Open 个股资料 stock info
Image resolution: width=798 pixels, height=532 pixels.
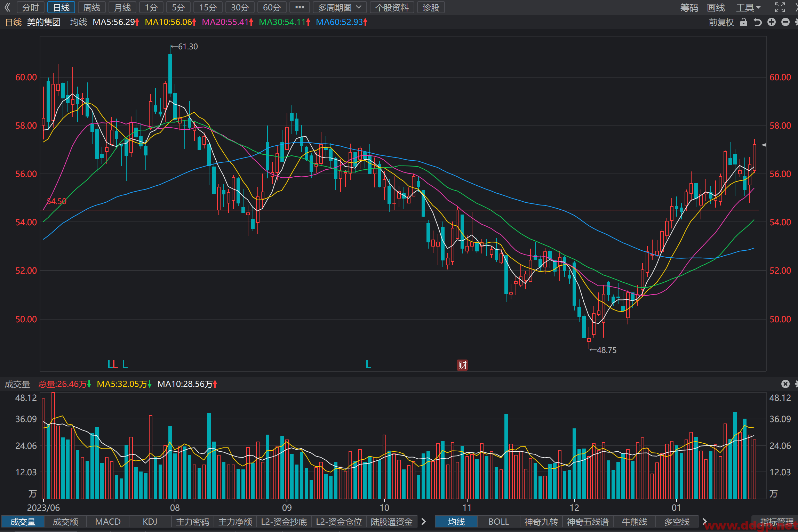[392, 7]
